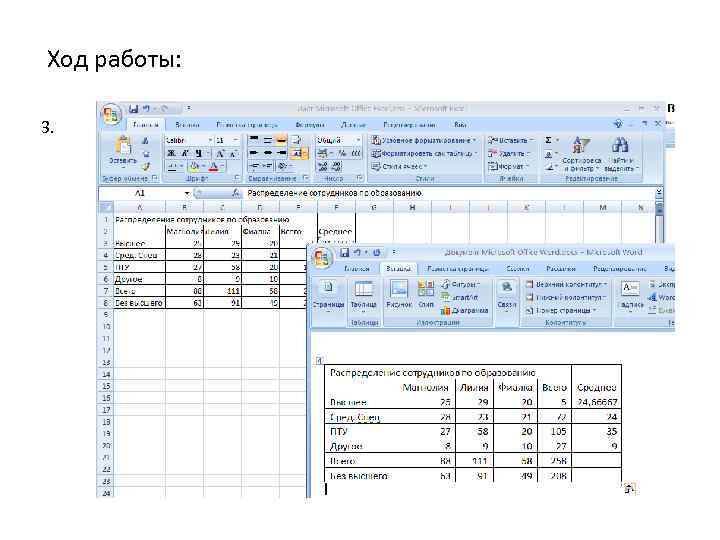The width and height of the screenshot is (720, 540).
Task: Save document in Word quick access toolbar
Action: click(344, 252)
